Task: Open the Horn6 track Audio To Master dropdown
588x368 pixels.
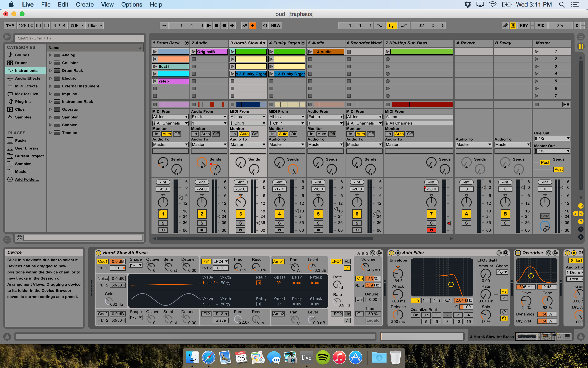Action: coord(248,145)
